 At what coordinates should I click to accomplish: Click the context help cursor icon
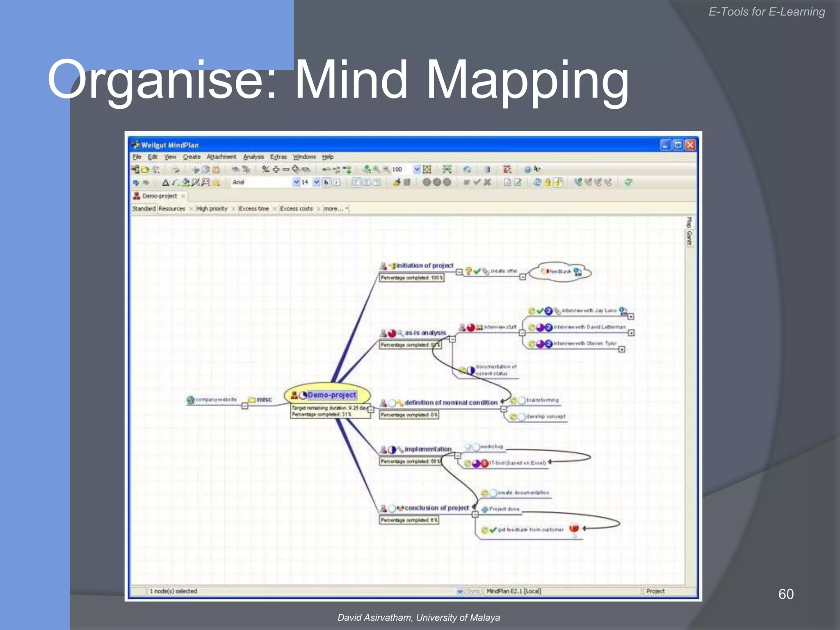click(537, 169)
